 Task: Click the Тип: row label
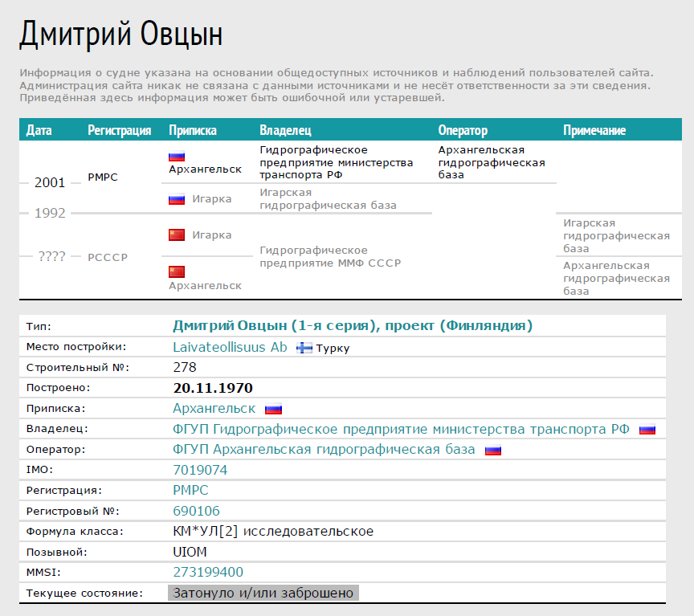pos(39,327)
